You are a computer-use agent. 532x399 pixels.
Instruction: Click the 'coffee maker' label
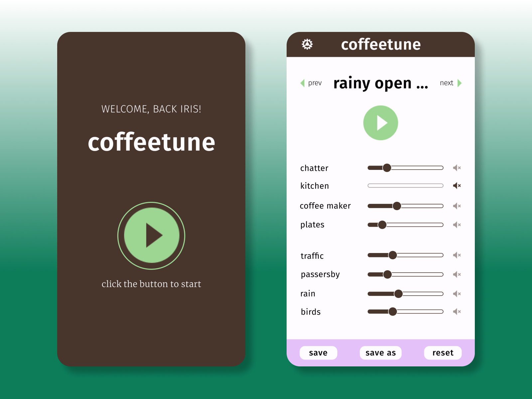point(325,206)
